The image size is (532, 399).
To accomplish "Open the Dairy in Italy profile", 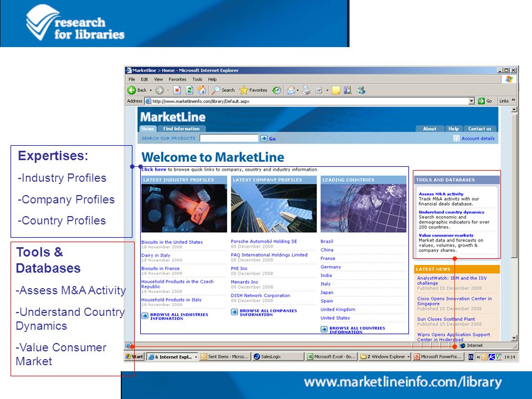I will point(156,255).
